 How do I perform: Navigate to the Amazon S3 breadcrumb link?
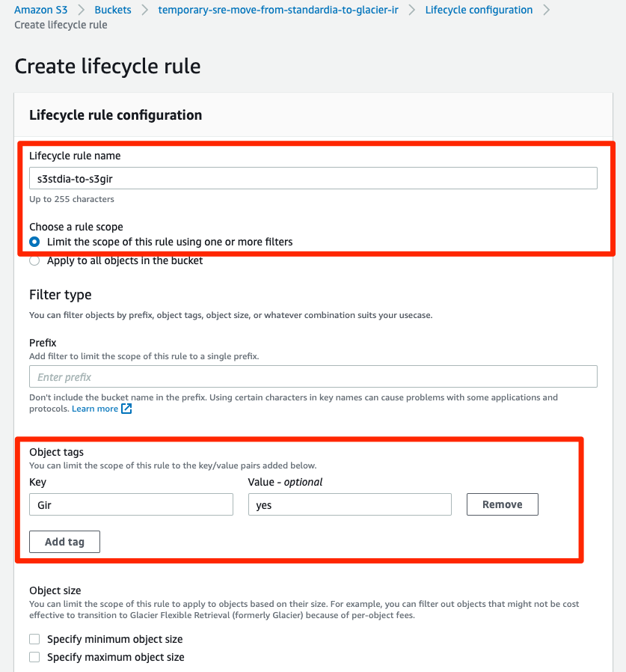(x=40, y=10)
